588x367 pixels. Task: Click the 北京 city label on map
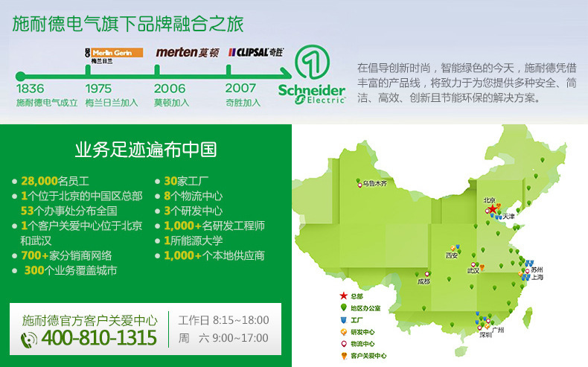pos(489,200)
